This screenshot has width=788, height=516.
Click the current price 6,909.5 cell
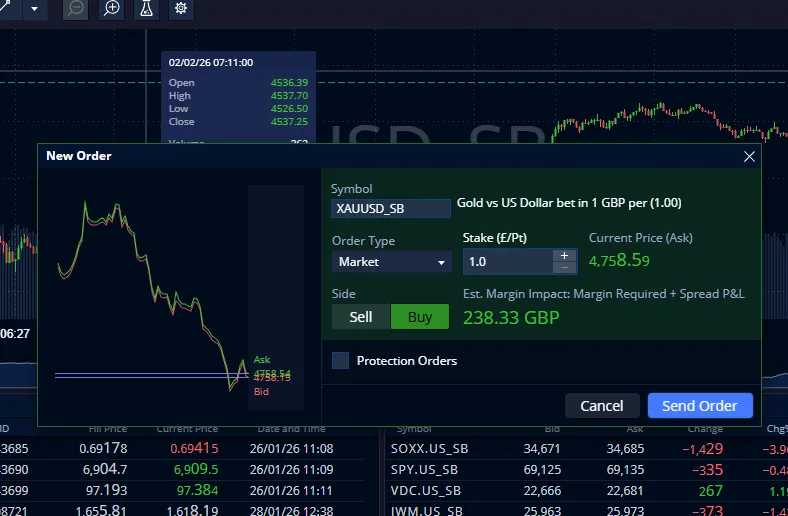click(x=196, y=469)
